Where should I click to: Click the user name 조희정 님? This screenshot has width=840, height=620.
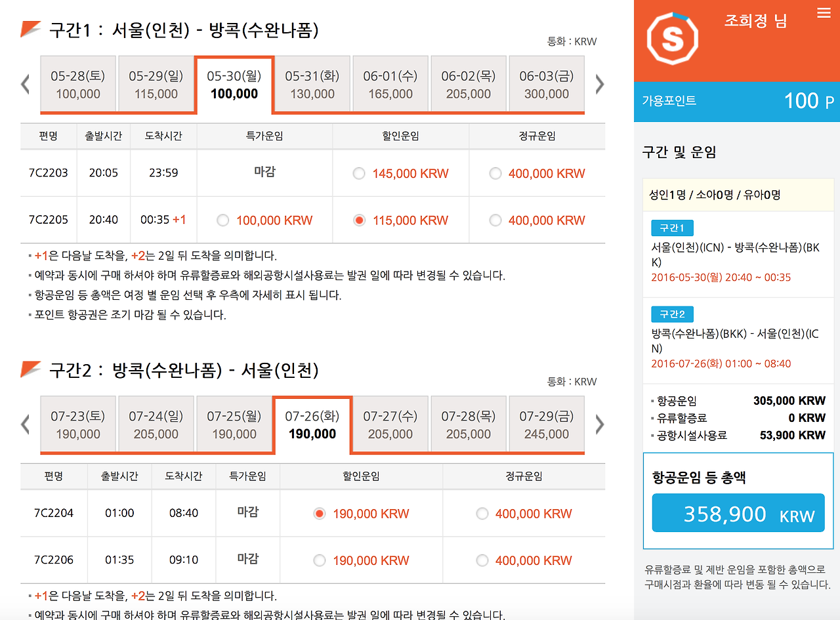pos(755,20)
